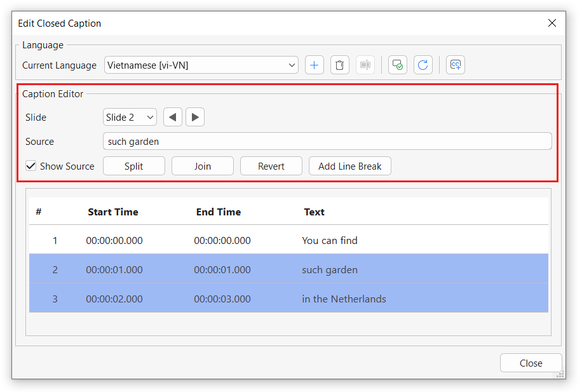Open the Current Language dropdown
The image size is (582, 392).
(x=201, y=64)
